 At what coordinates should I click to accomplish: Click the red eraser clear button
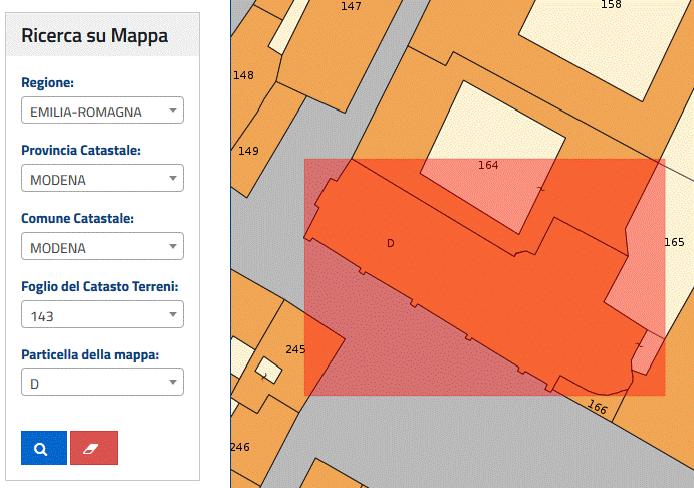tap(94, 448)
